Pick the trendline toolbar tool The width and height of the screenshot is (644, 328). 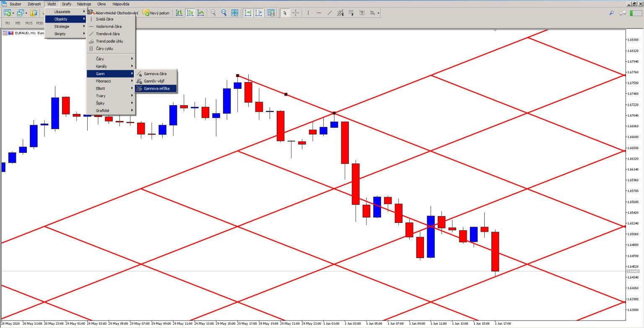click(x=330, y=13)
